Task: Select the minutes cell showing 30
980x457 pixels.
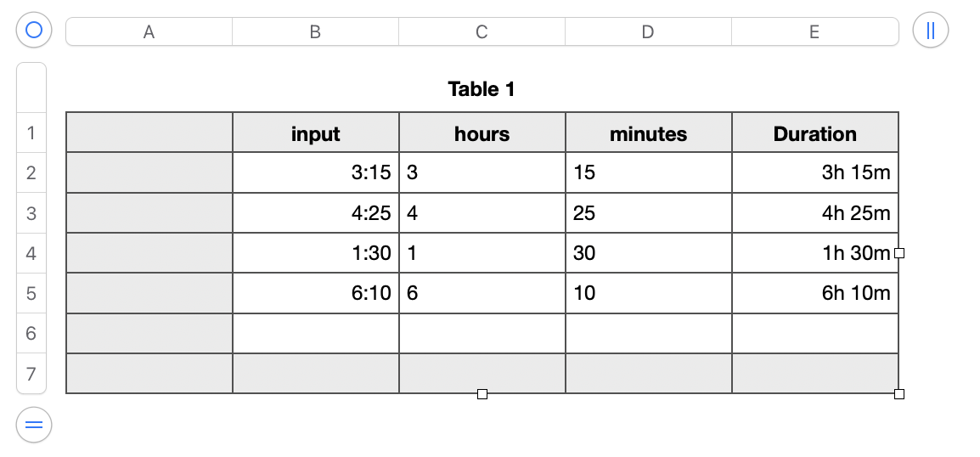Action: pos(649,253)
